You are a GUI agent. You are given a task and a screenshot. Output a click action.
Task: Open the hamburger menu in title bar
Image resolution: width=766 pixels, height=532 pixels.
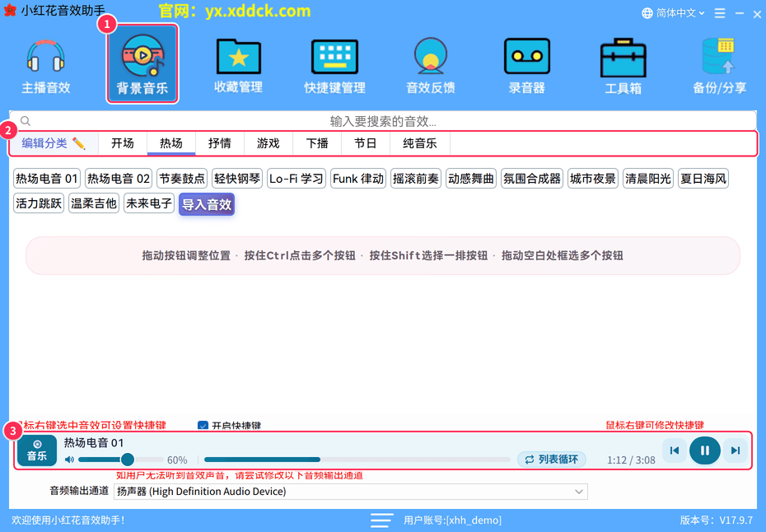720,13
